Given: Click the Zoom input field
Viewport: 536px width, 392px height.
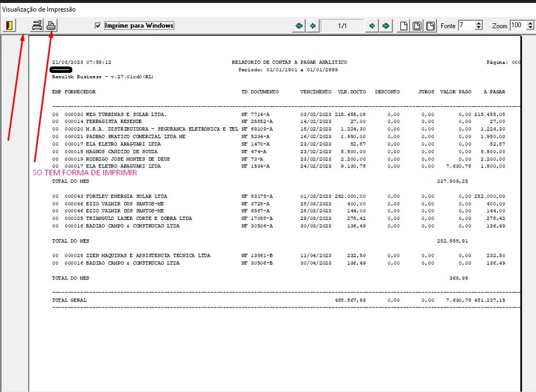Looking at the screenshot, I should tap(519, 25).
